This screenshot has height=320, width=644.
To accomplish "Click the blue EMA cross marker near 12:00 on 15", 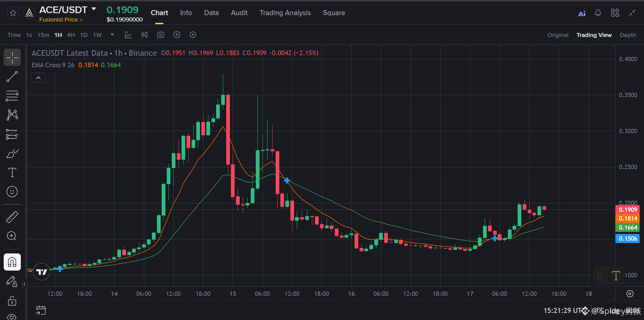I will pyautogui.click(x=287, y=181).
